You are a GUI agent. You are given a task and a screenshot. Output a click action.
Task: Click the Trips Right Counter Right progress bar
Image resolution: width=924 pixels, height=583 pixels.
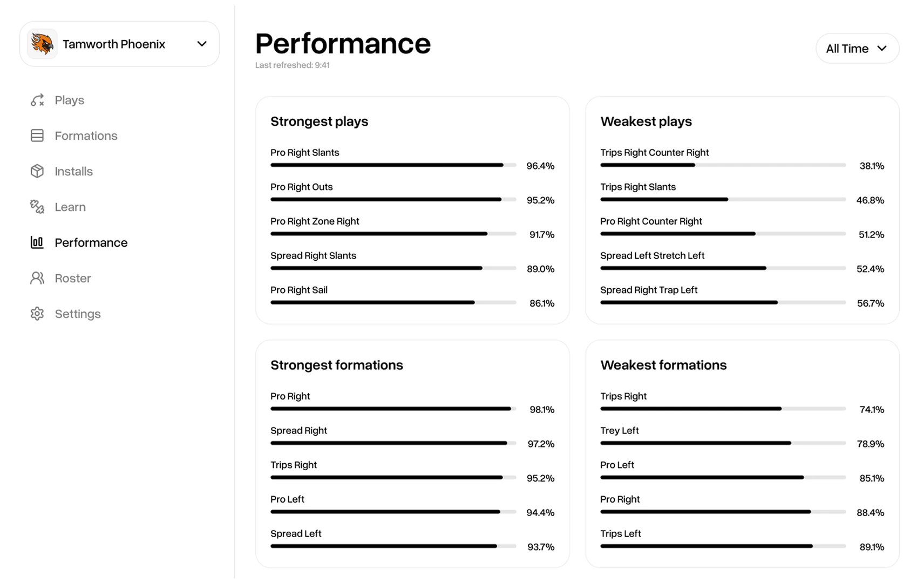pyautogui.click(x=723, y=165)
